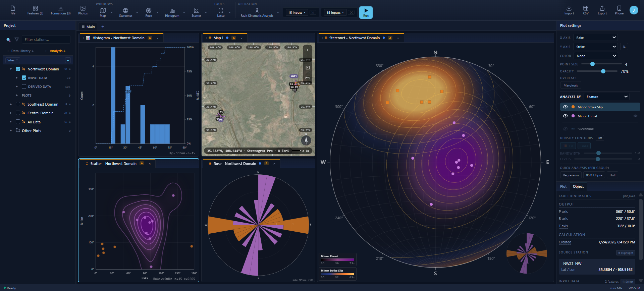Open the X AXIS Rake dropdown

(595, 38)
